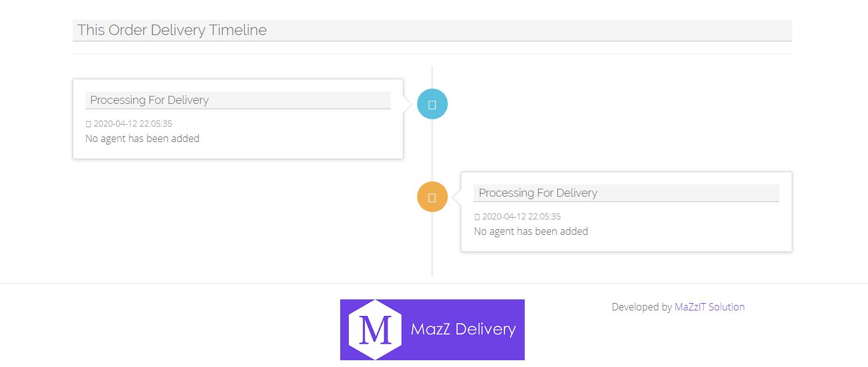Click the arrow pointer toward the orange marker
Screen dimensions: 868x367
pyautogui.click(x=457, y=197)
